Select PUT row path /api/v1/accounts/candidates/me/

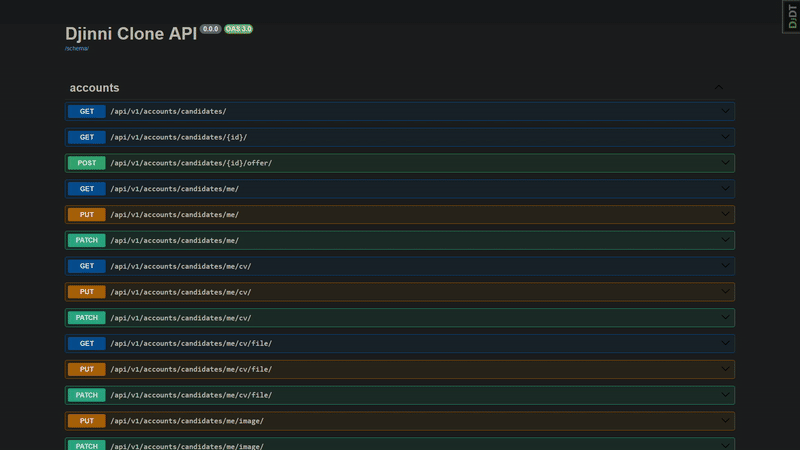pyautogui.click(x=174, y=214)
